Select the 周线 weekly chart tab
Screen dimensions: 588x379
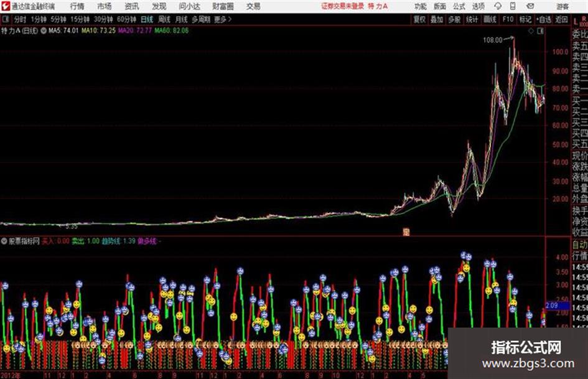pos(164,19)
